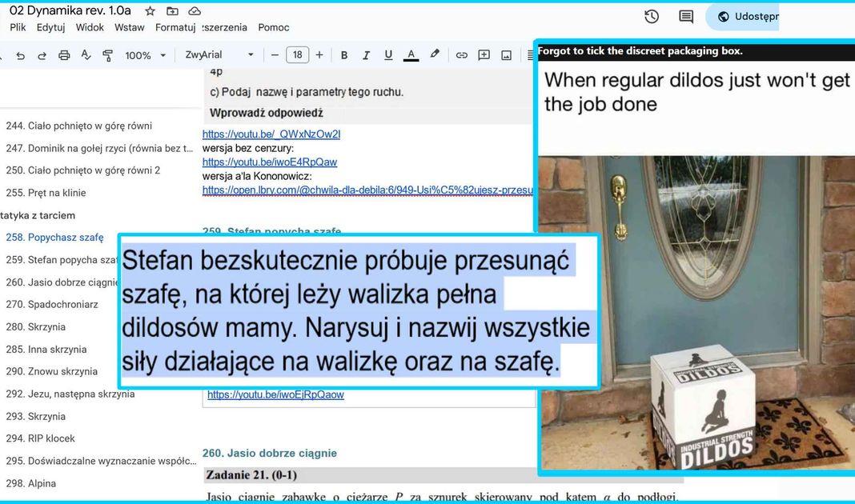Star the document 02 Dynamika
The image size is (855, 504).
(x=150, y=11)
